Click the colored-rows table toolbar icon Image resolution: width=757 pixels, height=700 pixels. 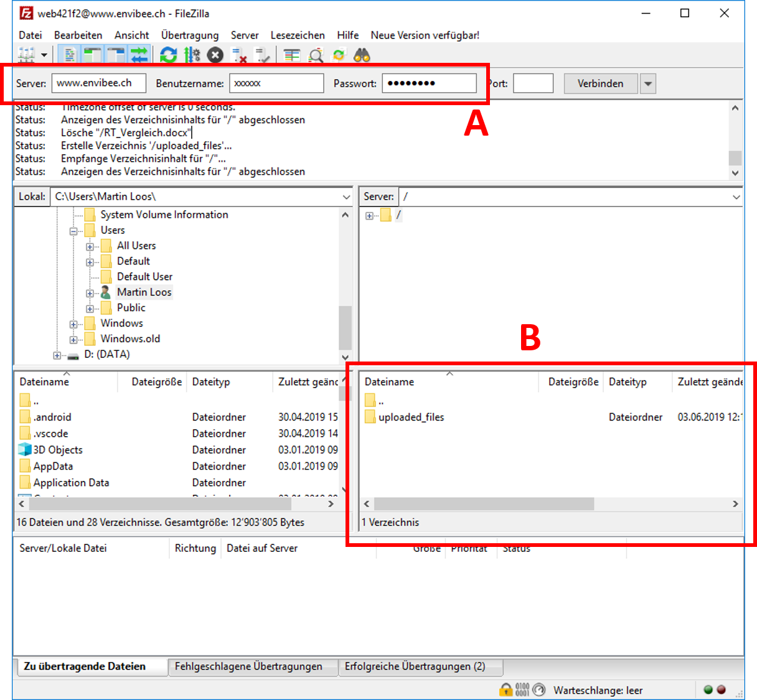[x=292, y=55]
